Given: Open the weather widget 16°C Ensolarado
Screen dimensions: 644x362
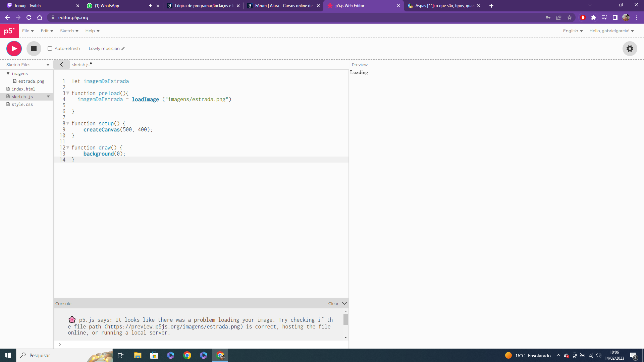Looking at the screenshot, I should coord(528,355).
